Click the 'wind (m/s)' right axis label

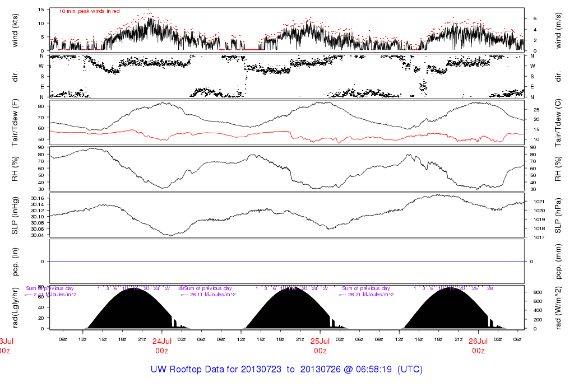coord(558,30)
